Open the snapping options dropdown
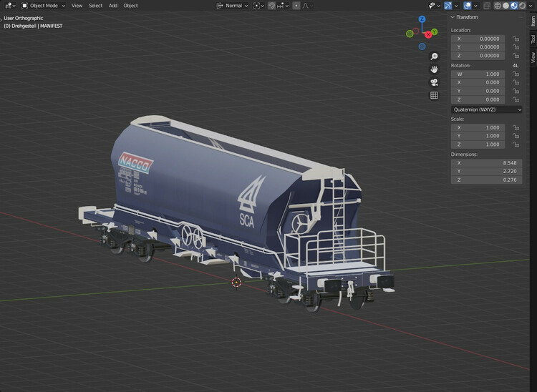 283,6
